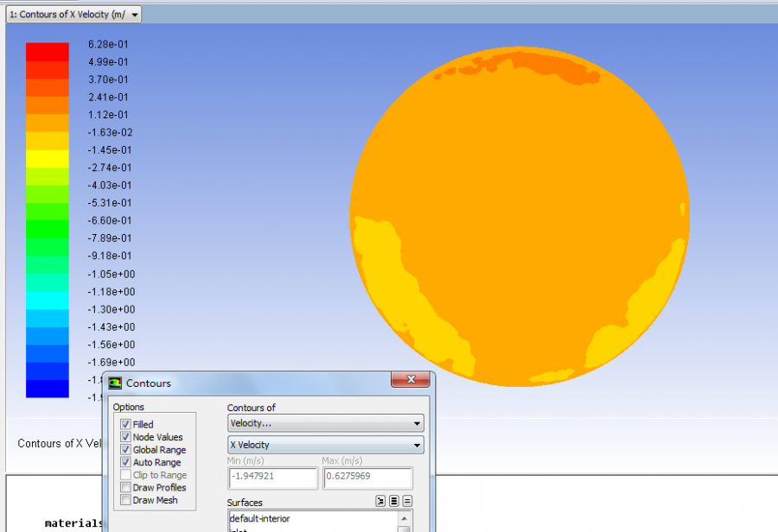Close the Contours dialog
Screen dimensions: 778x532
(411, 379)
